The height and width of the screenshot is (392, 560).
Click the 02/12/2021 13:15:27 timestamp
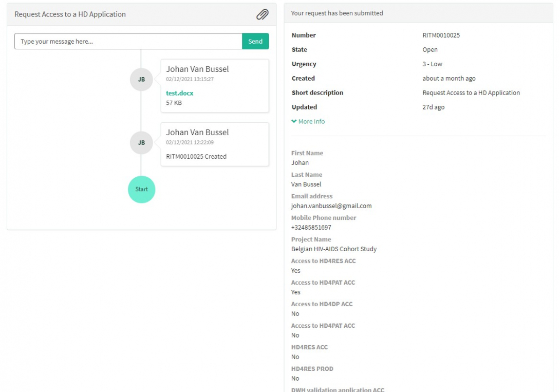(x=190, y=80)
